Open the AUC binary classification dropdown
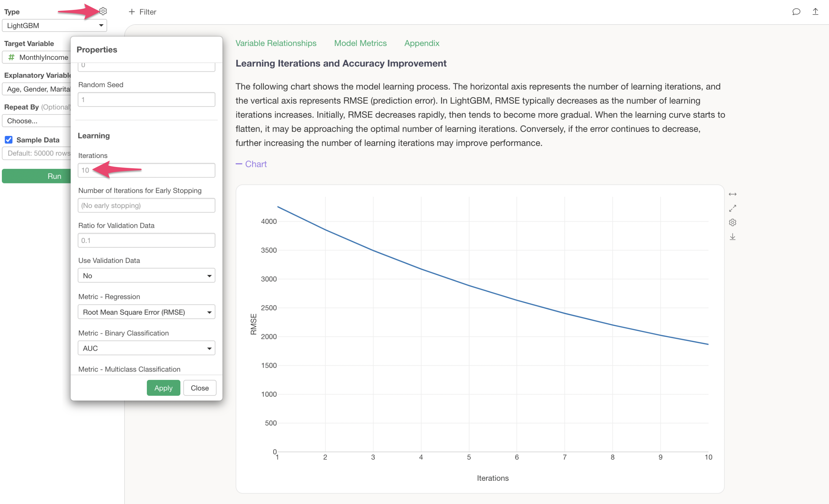Viewport: 829px width, 504px height. 146,348
